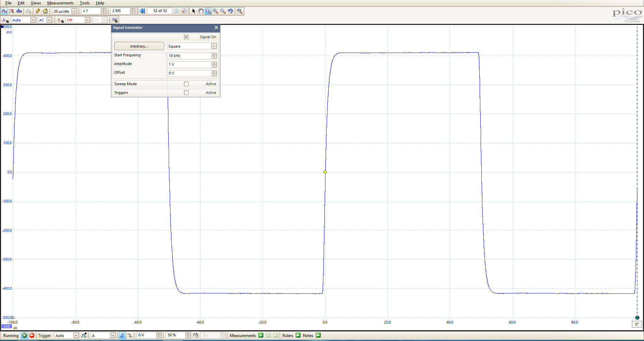Select the arrow Selection tool
Viewport: 644px width, 341px height.
(x=194, y=11)
